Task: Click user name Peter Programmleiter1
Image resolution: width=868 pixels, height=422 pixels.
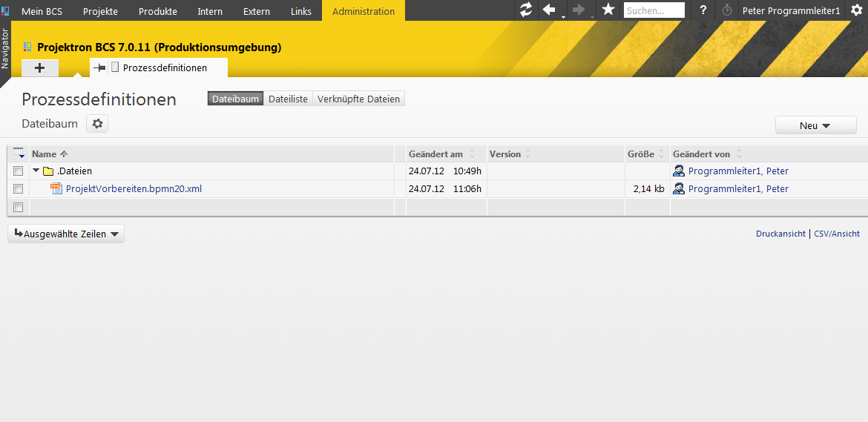Action: pos(791,10)
